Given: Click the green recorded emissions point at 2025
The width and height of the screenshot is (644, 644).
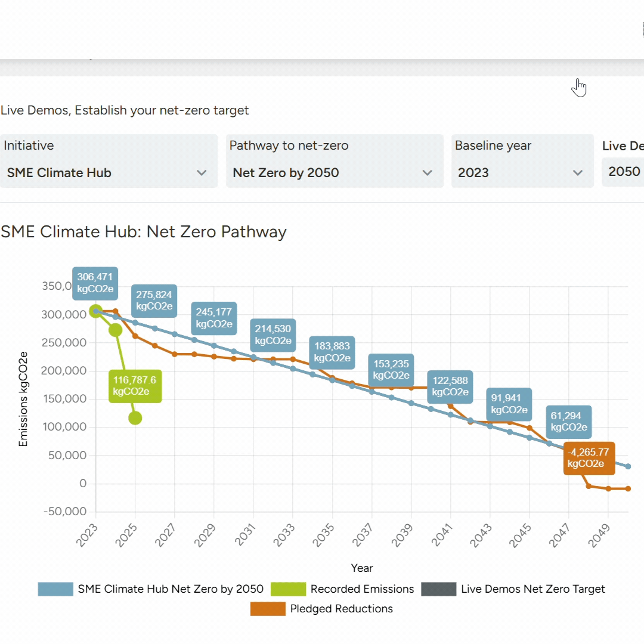Looking at the screenshot, I should pyautogui.click(x=135, y=418).
